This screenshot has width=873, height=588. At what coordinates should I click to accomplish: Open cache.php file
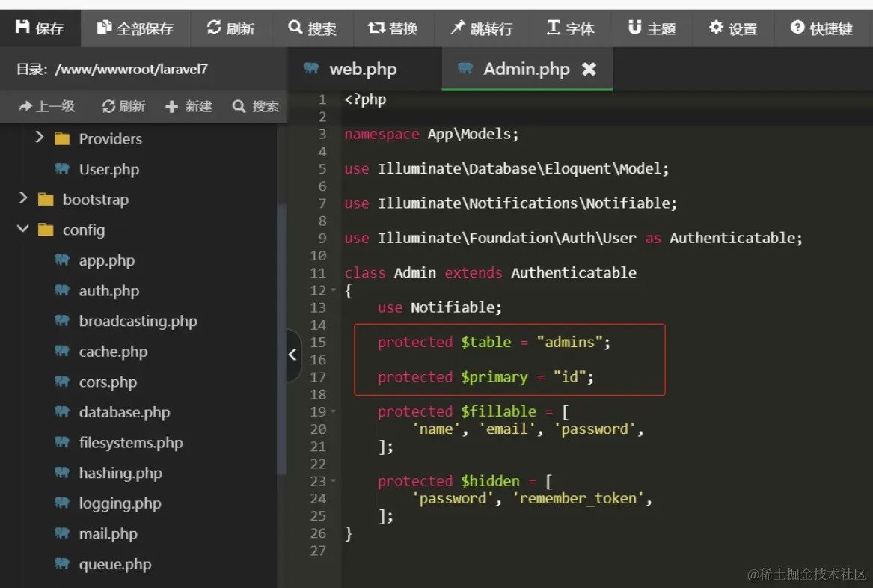click(x=113, y=352)
